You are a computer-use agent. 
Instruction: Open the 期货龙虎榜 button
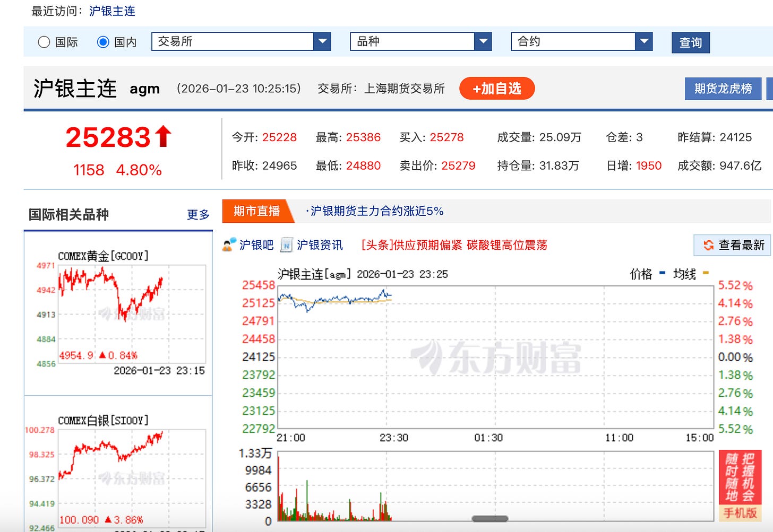pyautogui.click(x=723, y=89)
